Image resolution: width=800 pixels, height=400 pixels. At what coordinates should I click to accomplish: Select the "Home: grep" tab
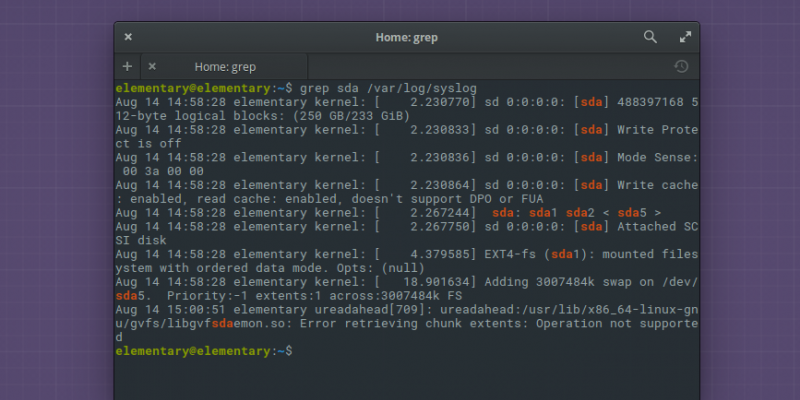(x=225, y=67)
